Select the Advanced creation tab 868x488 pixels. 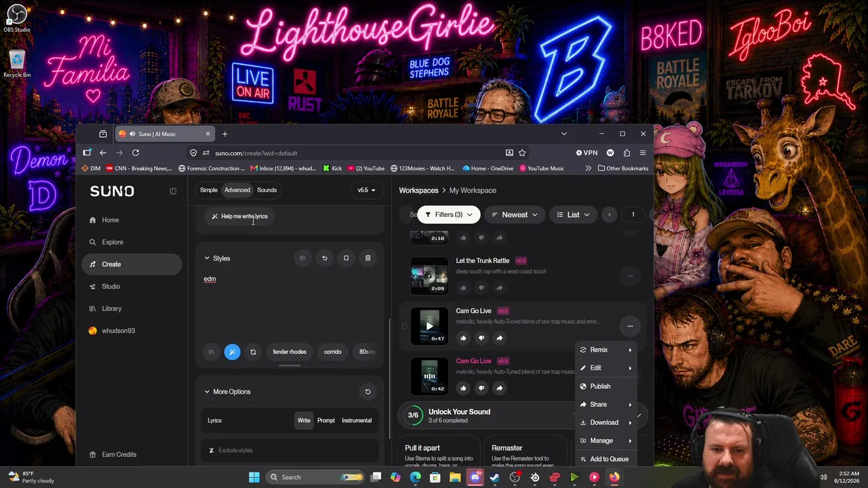pos(237,190)
